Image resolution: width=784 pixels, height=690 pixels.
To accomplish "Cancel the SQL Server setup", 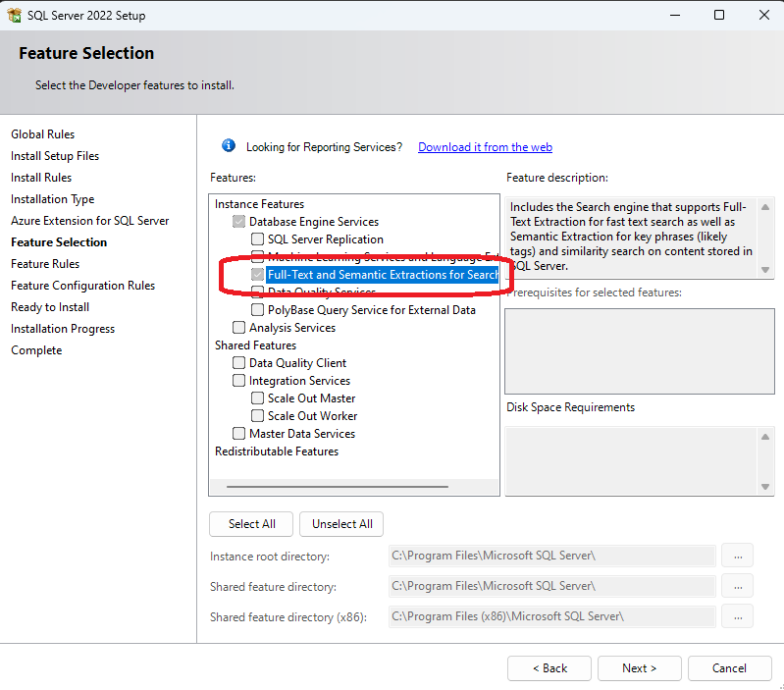I will pos(729,668).
